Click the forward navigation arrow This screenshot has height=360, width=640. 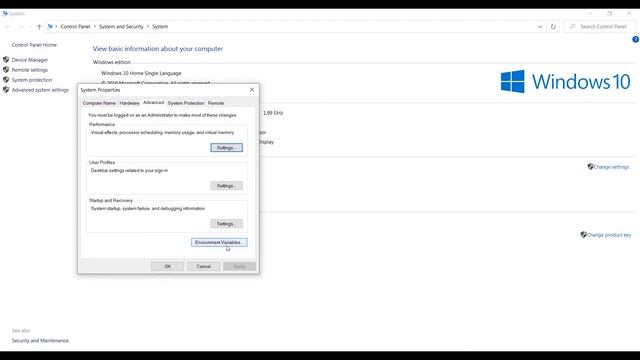click(21, 27)
